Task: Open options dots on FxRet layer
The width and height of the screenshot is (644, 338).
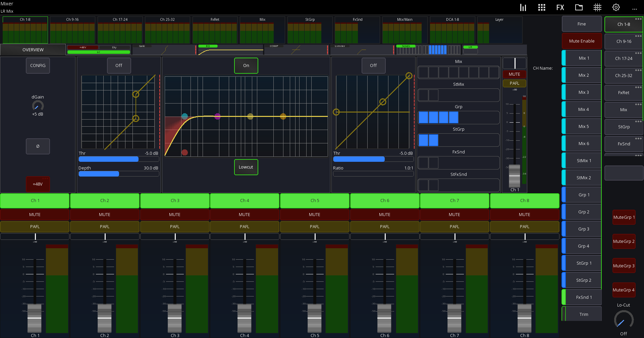Action: point(638,87)
